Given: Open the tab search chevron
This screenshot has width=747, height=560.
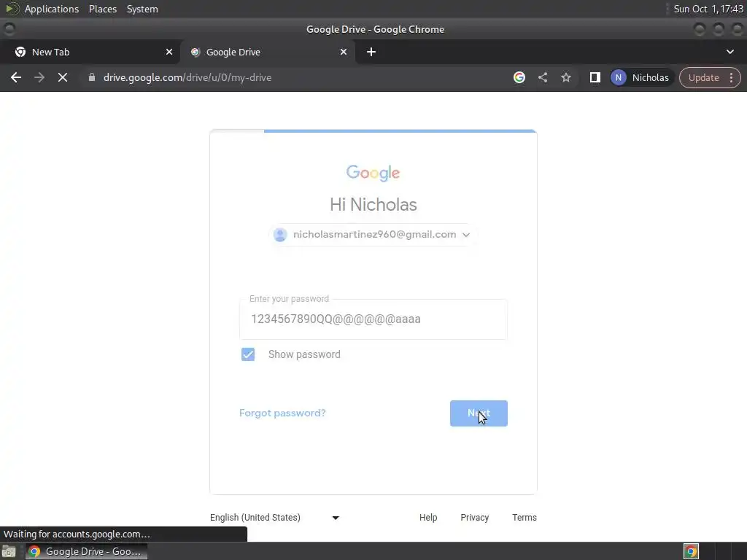Looking at the screenshot, I should 729,52.
